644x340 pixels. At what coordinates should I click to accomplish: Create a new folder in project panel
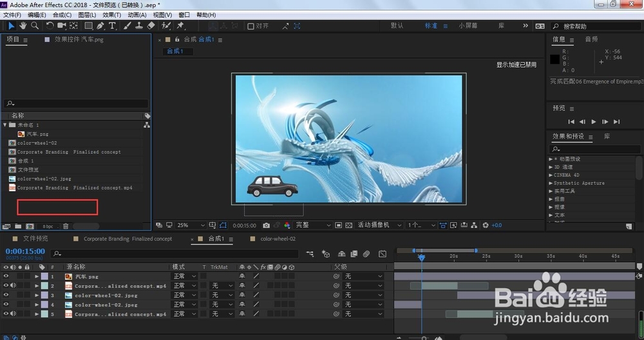click(x=18, y=226)
